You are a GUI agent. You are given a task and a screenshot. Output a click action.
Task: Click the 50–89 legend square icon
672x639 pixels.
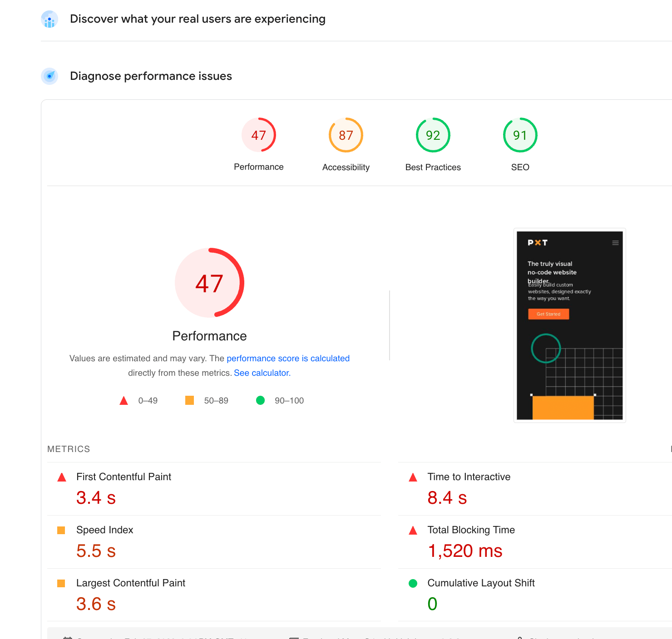[189, 400]
